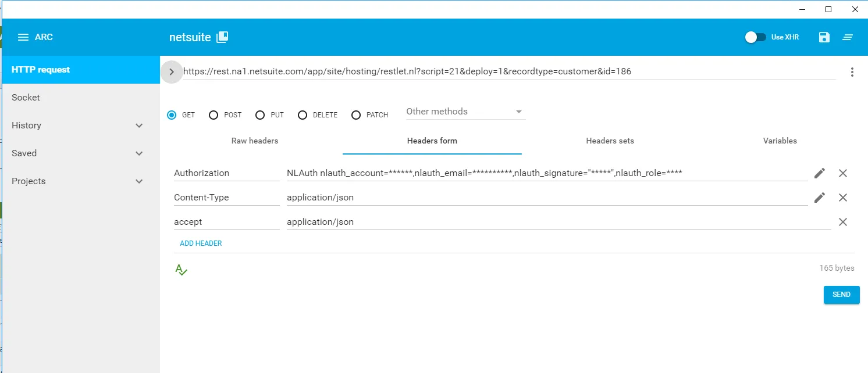Select the POST method radio
Screen dimensions: 868x373
pos(214,115)
